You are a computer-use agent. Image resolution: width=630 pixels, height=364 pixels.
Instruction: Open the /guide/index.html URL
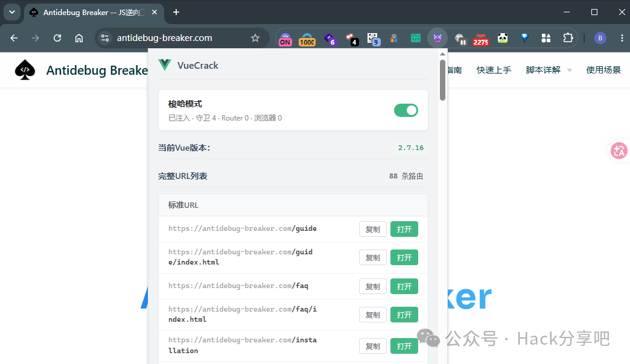click(404, 258)
